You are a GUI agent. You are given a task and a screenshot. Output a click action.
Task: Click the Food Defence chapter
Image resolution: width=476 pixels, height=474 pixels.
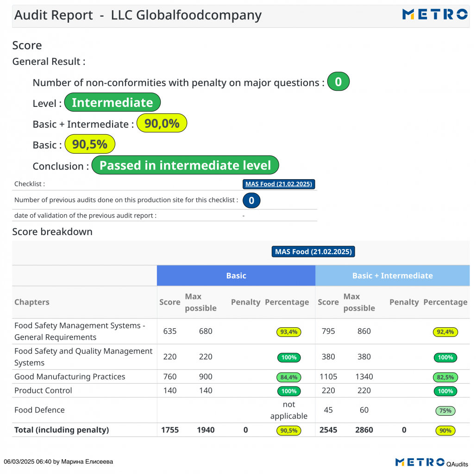coord(39,410)
